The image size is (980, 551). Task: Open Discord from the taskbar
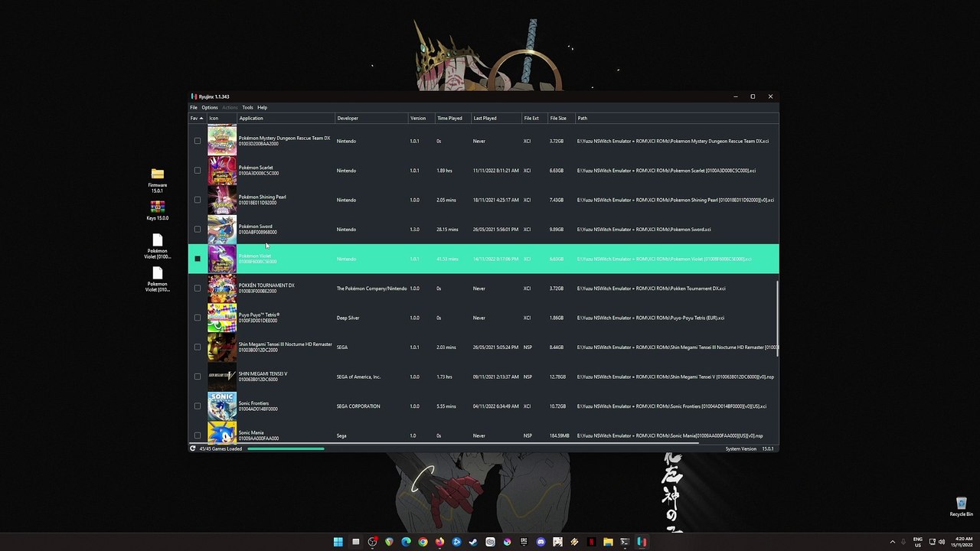(x=541, y=542)
